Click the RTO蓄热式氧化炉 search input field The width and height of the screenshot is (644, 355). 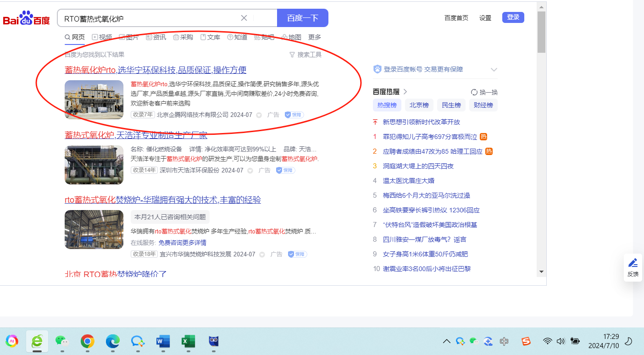[x=149, y=18]
